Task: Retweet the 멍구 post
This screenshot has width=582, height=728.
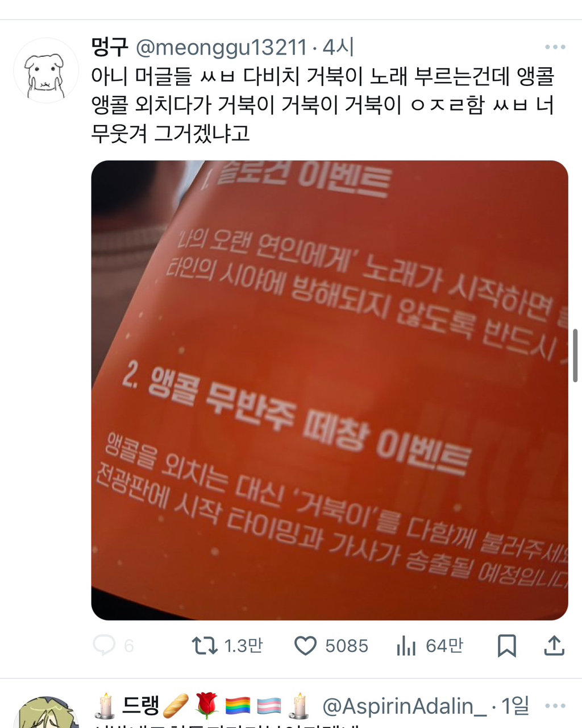Action: 204,646
